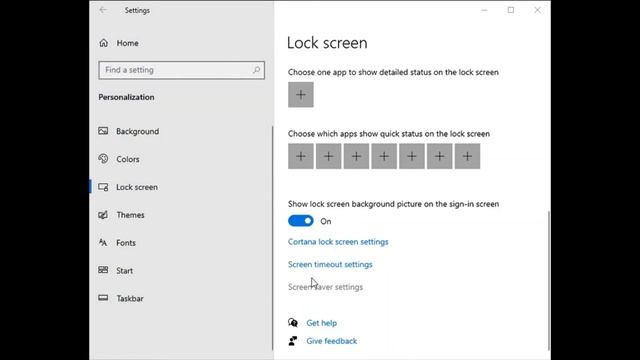The height and width of the screenshot is (360, 640).
Task: Click the sixth quick status plus tile
Action: pos(440,156)
